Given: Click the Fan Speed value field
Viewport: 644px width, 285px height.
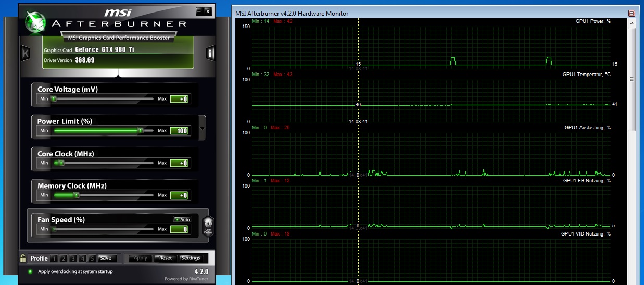Looking at the screenshot, I should click(179, 229).
